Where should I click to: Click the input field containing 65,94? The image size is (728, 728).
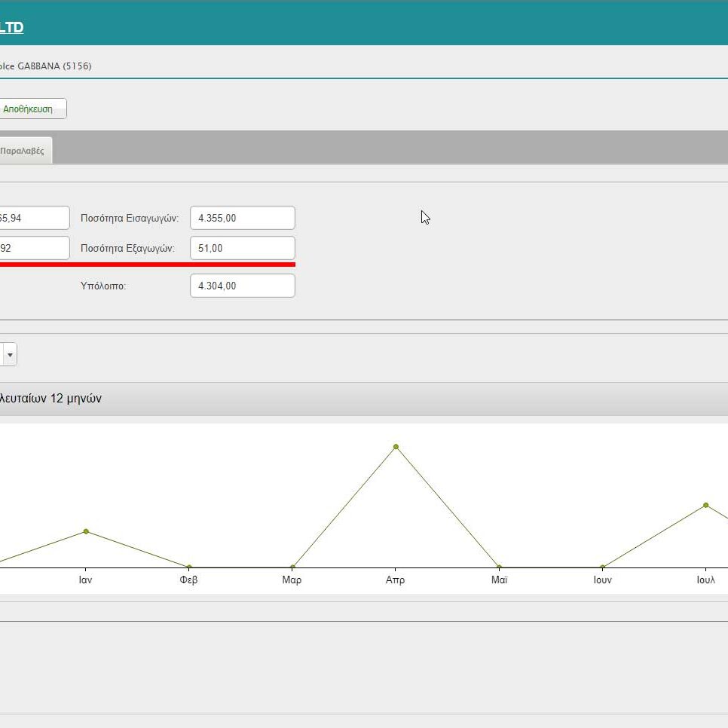(34, 219)
